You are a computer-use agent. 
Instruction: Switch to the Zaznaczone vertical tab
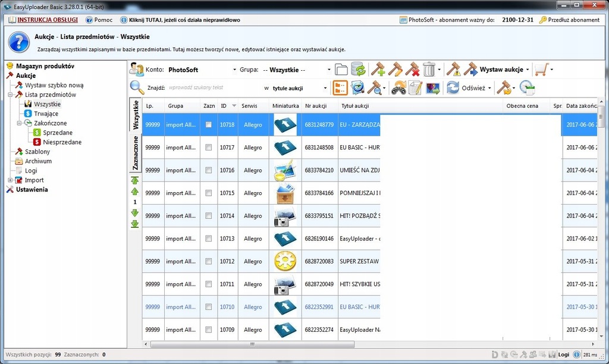136,153
